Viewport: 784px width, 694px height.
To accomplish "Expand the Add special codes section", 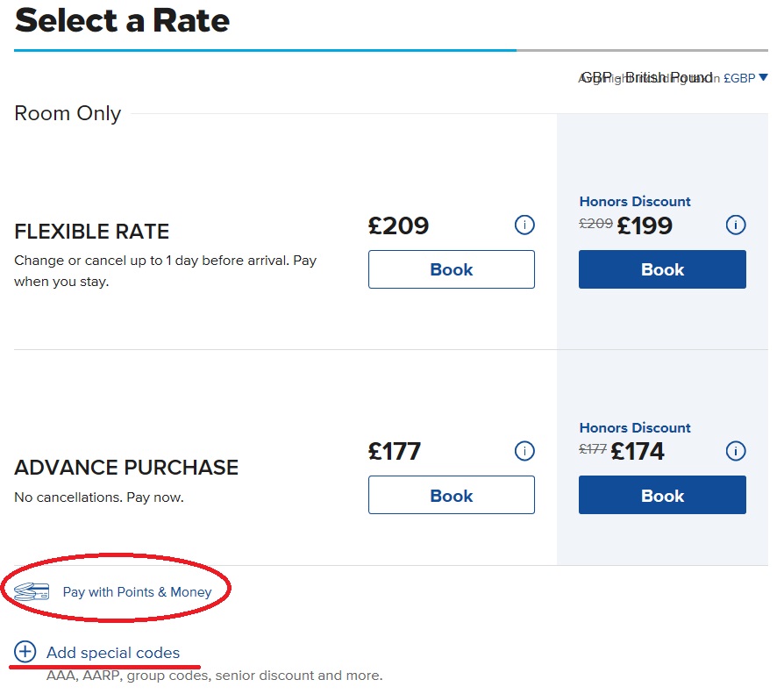I will 113,653.
